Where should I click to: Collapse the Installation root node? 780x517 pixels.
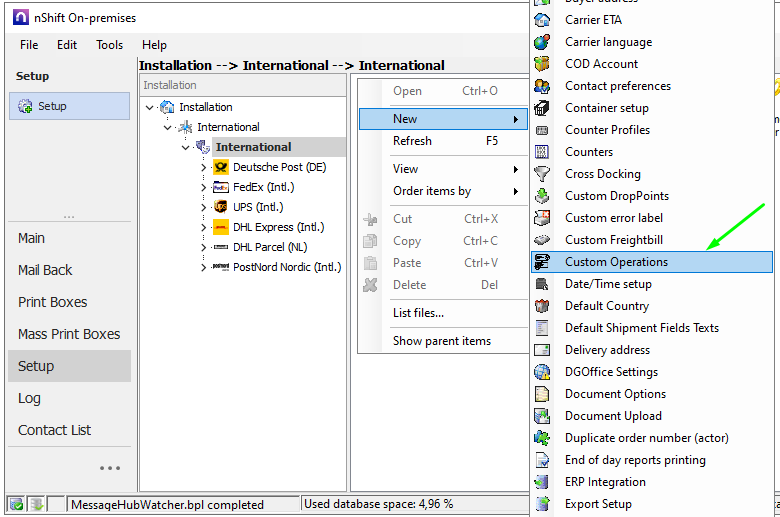coord(150,108)
